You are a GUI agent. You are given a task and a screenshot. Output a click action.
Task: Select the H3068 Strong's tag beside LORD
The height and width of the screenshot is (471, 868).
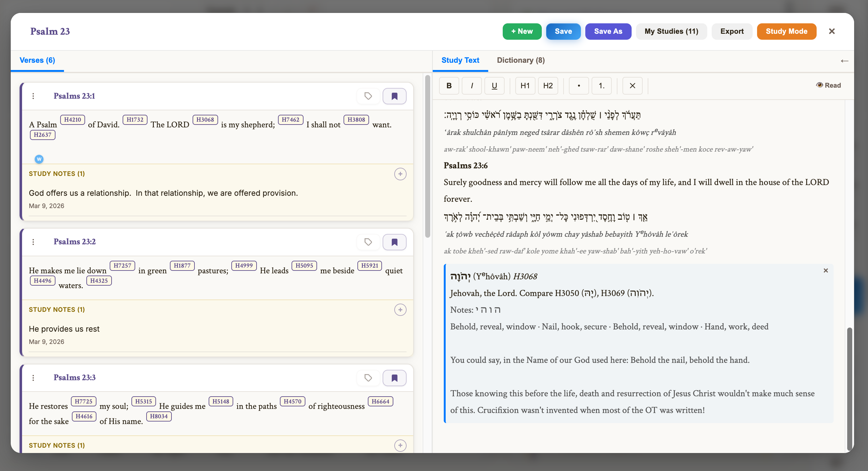pos(205,119)
